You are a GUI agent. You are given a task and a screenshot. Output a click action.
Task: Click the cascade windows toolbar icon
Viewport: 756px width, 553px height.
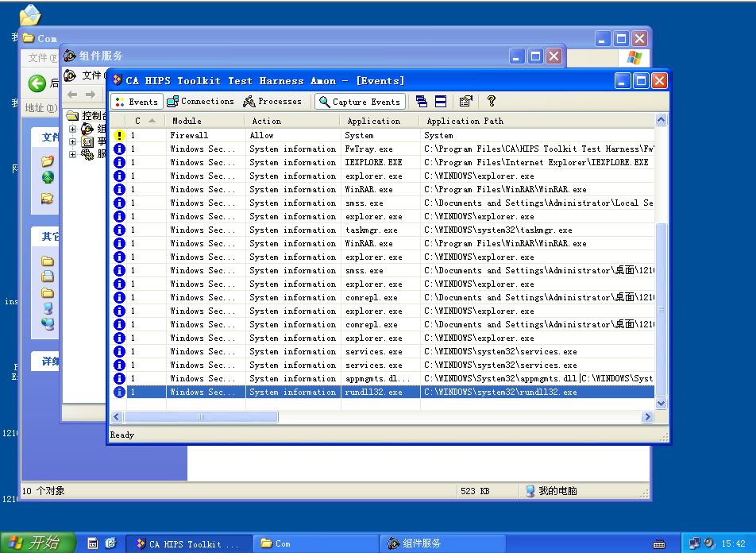(x=422, y=102)
